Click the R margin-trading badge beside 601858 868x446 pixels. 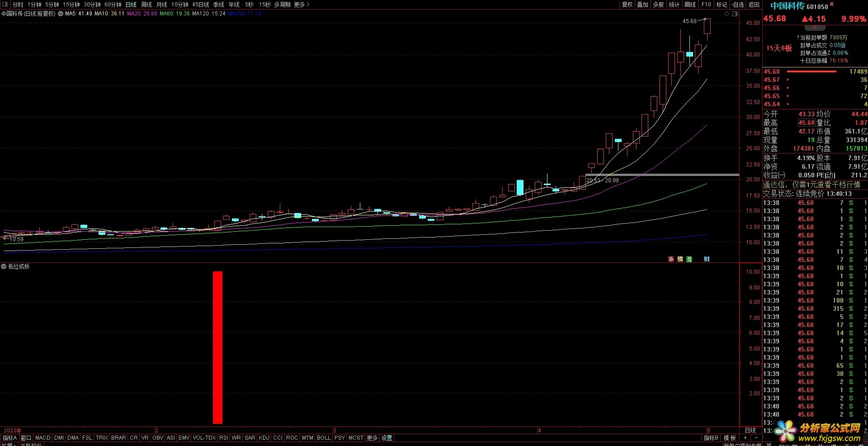(x=832, y=5)
